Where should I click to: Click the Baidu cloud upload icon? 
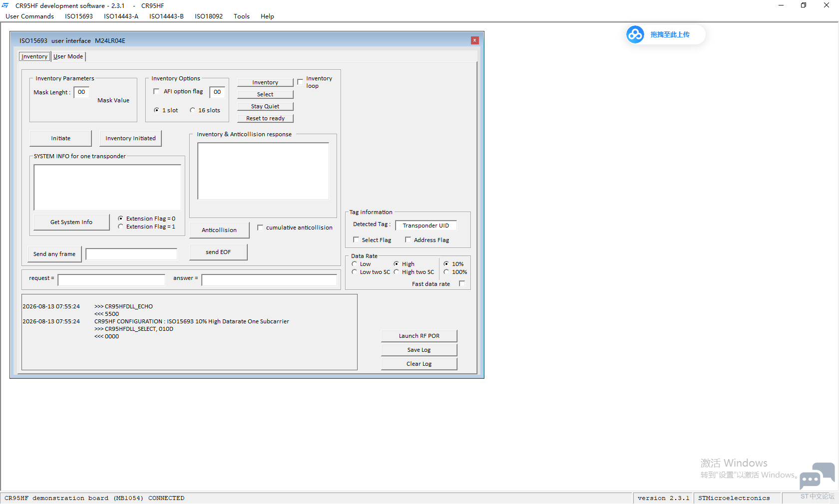coord(635,34)
